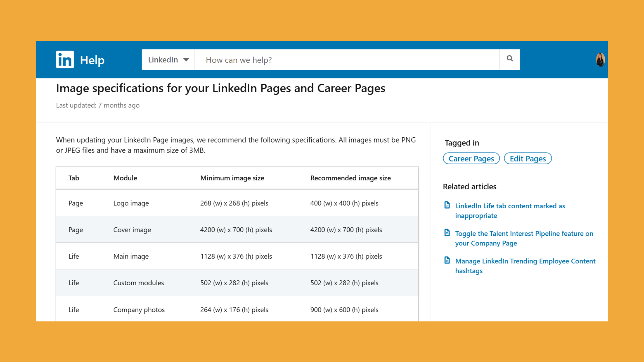Select the 'Main image' cell
This screenshot has width=644, height=362.
tap(131, 256)
